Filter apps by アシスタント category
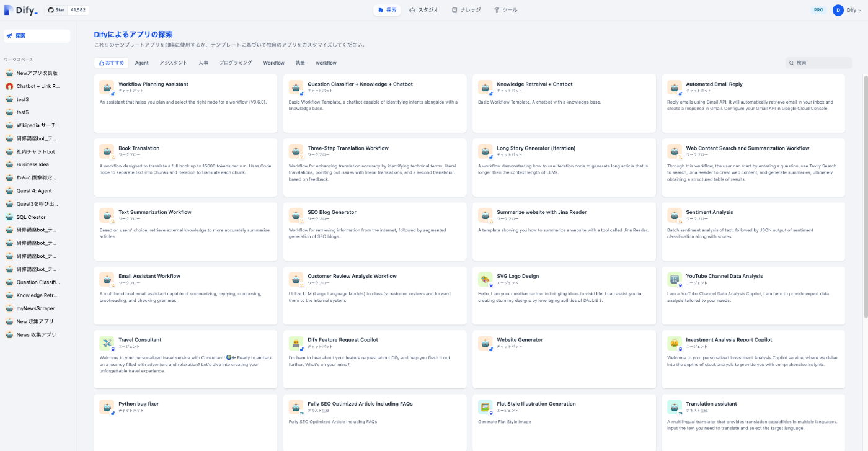The image size is (868, 451). coord(173,63)
